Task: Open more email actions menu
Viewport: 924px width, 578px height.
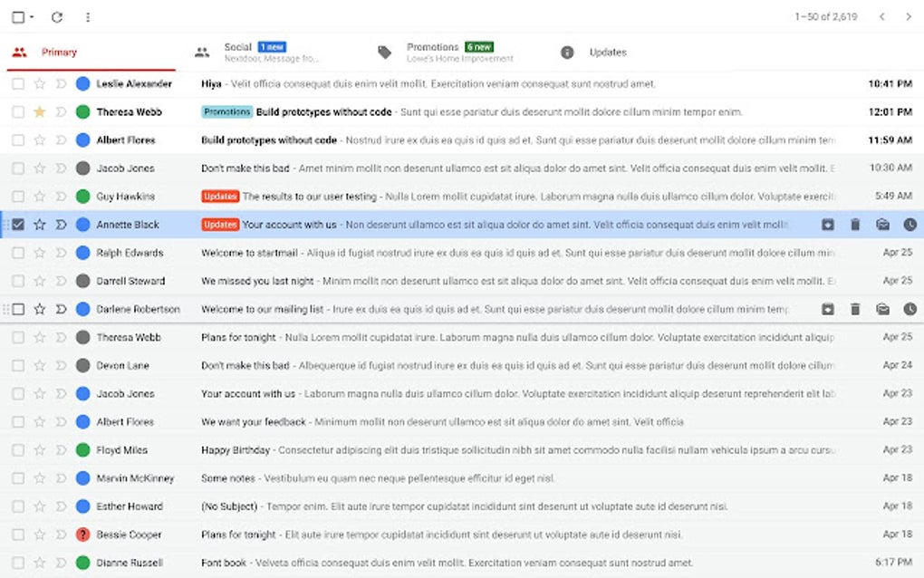Action: (87, 16)
